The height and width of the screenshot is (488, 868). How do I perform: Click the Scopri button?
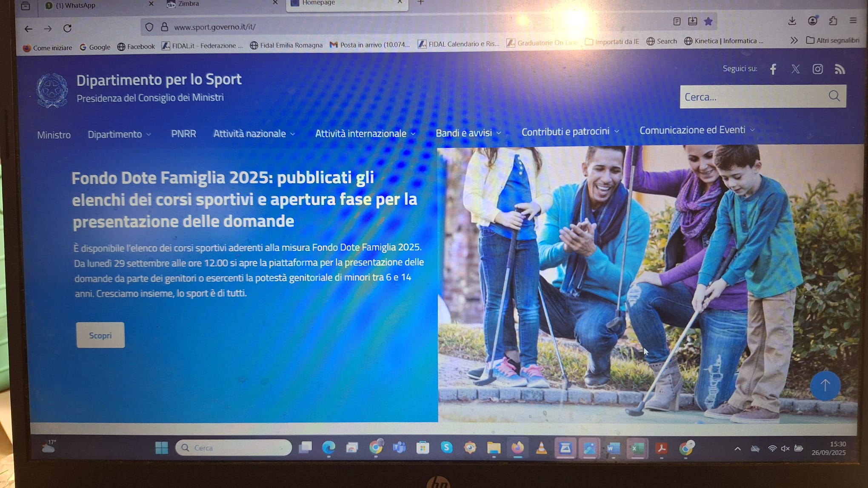pyautogui.click(x=100, y=335)
